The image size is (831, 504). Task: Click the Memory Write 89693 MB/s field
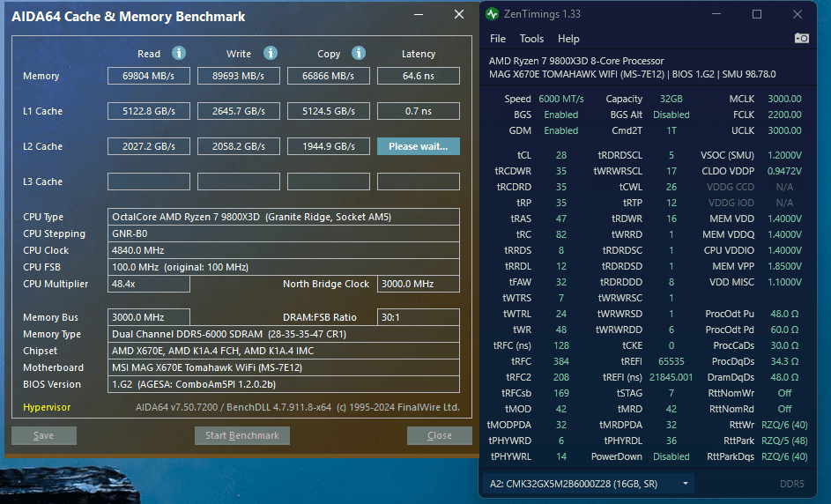[x=239, y=76]
